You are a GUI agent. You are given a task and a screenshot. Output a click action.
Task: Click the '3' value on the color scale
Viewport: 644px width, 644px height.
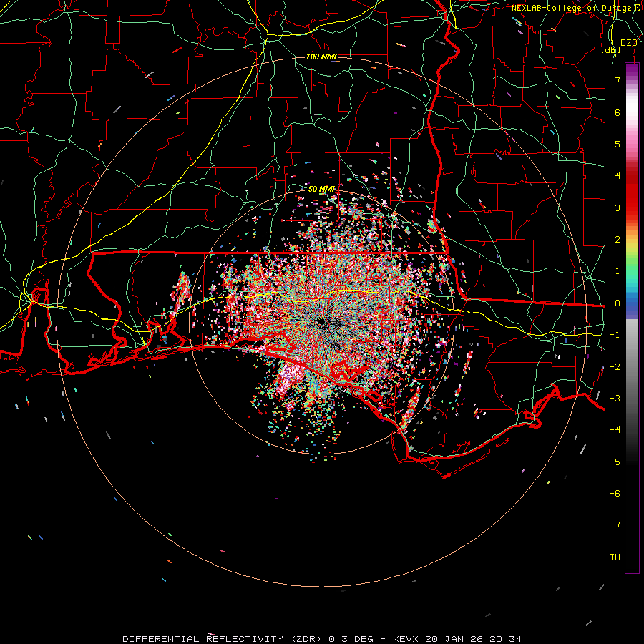tap(618, 208)
